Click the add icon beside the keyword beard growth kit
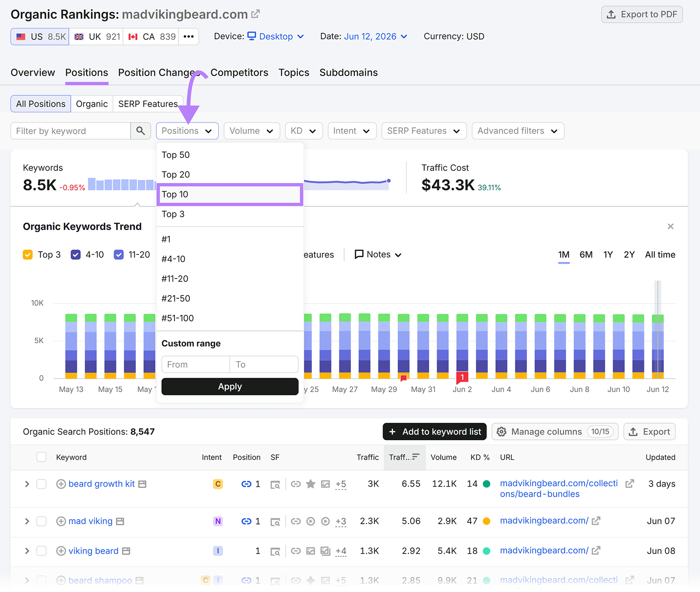700x592 pixels. tap(61, 484)
